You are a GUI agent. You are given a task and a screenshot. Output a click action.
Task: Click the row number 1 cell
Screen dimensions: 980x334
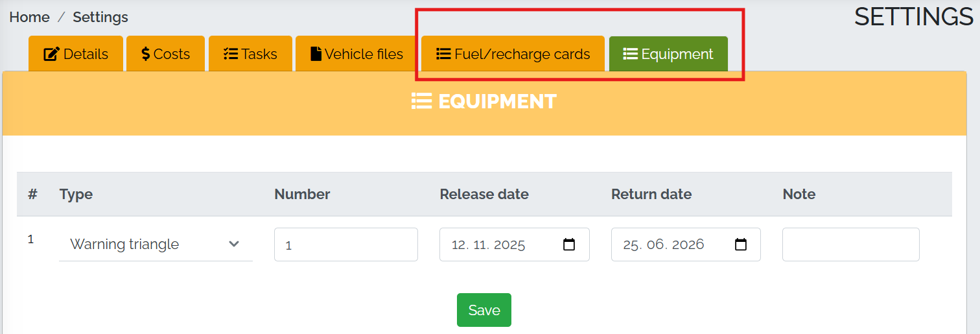click(30, 239)
